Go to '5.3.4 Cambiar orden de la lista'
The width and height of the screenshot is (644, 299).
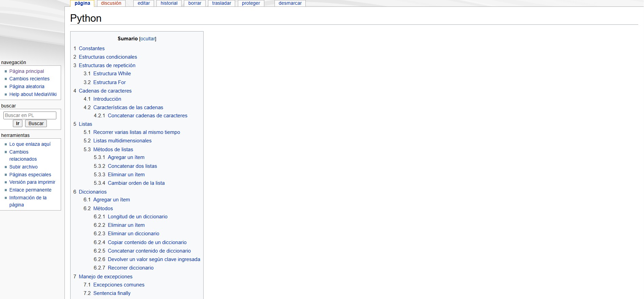coord(129,183)
